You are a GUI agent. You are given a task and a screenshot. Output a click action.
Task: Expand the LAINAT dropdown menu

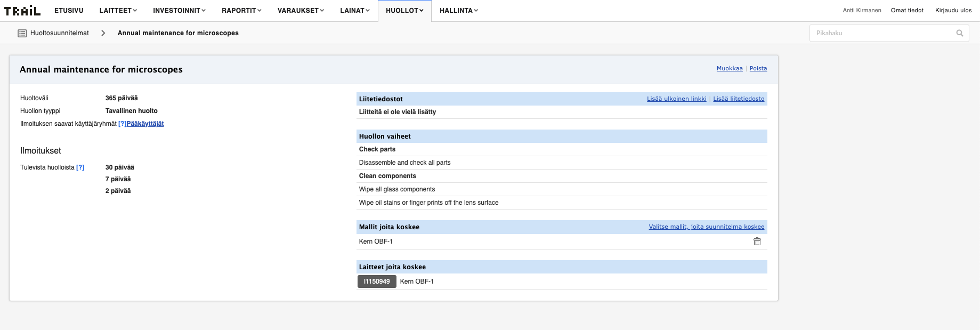coord(355,11)
